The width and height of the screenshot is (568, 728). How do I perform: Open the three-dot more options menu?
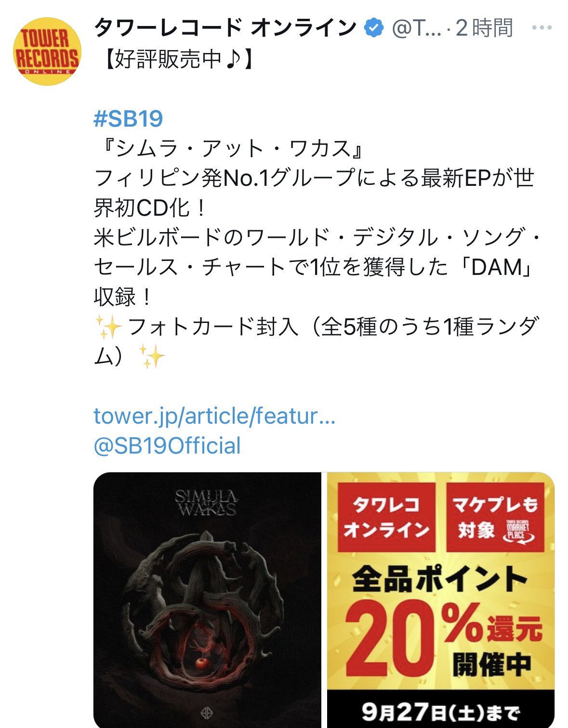tap(542, 28)
